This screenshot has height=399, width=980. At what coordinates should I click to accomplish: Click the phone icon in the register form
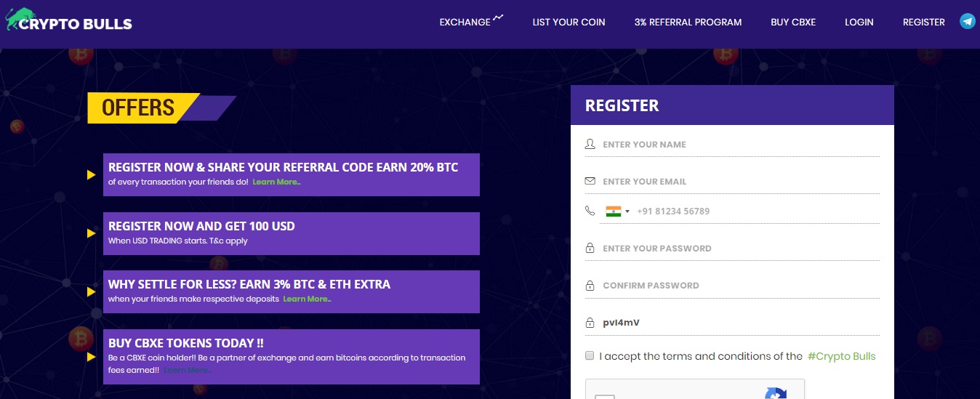tap(590, 211)
